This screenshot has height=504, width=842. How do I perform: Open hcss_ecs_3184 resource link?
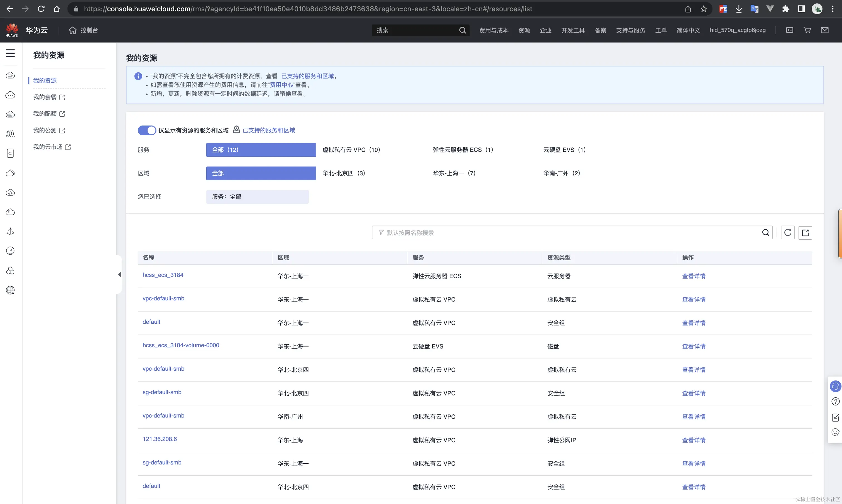tap(163, 275)
